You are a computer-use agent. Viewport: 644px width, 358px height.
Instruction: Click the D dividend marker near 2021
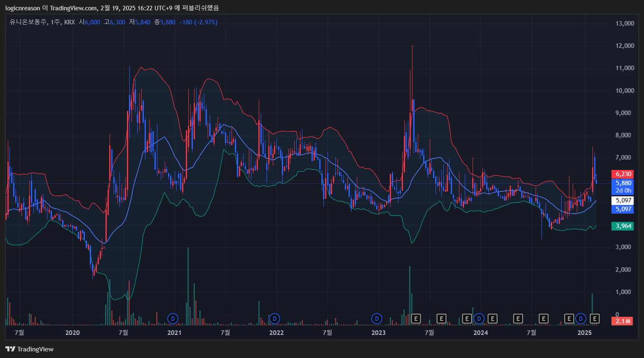[x=173, y=318]
